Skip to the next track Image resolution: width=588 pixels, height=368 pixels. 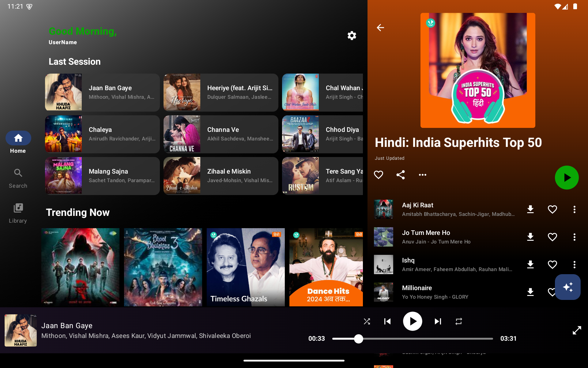[438, 321]
